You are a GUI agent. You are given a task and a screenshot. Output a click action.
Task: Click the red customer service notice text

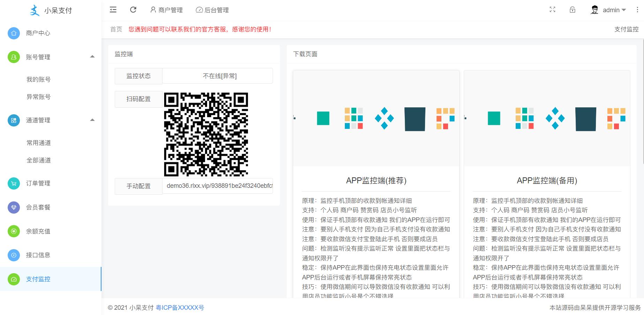(x=200, y=29)
